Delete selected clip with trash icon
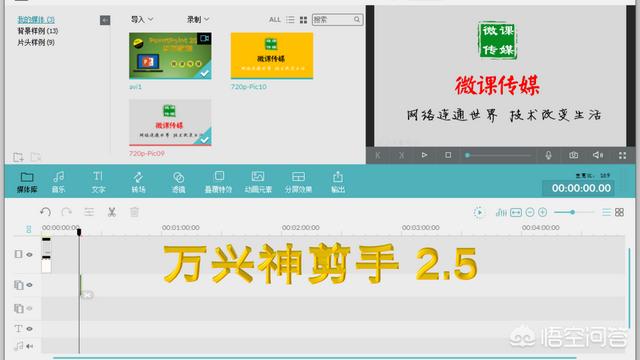 [x=134, y=212]
